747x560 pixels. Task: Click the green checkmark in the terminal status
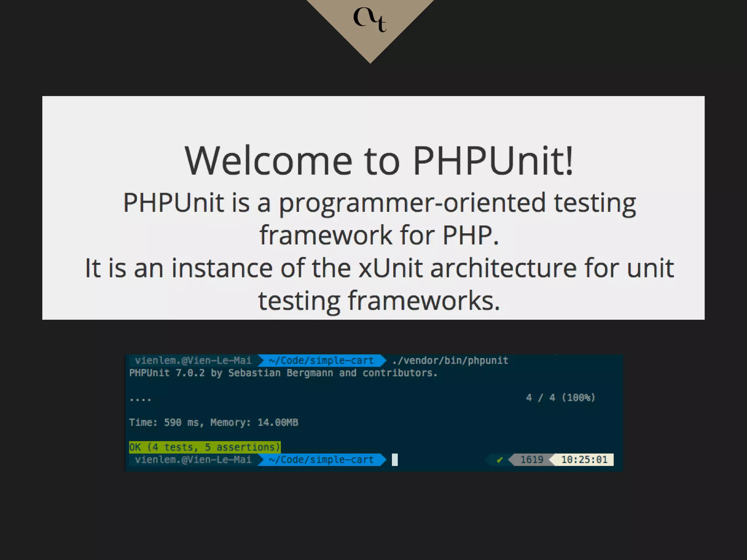[x=500, y=460]
